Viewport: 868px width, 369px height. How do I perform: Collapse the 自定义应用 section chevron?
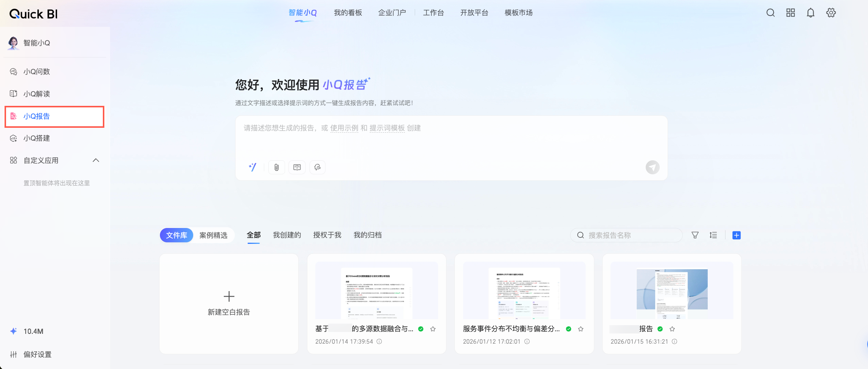pos(96,160)
